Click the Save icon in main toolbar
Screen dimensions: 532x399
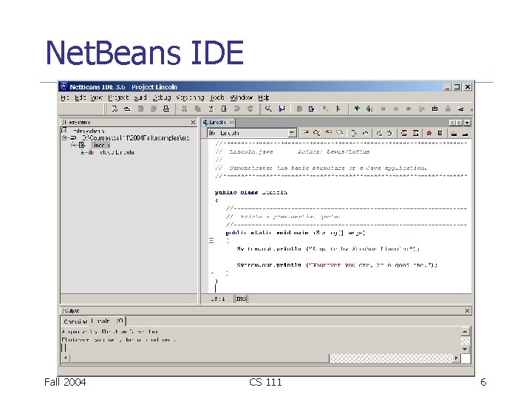point(140,109)
